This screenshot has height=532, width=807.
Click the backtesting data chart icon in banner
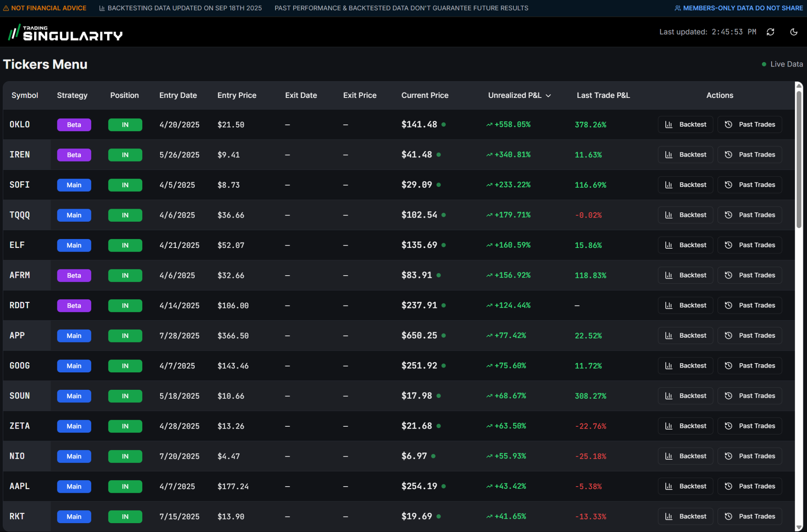(102, 8)
